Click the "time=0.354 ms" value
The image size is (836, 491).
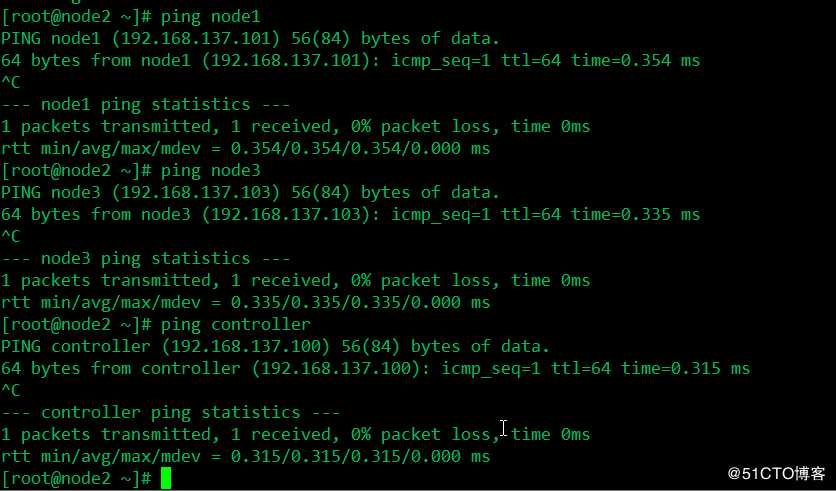tap(636, 60)
